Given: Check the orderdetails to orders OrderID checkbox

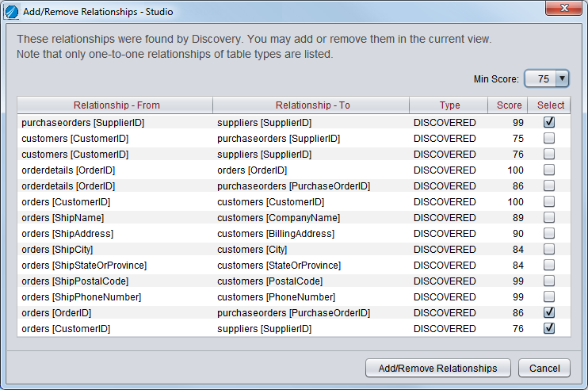Looking at the screenshot, I should coord(549,170).
